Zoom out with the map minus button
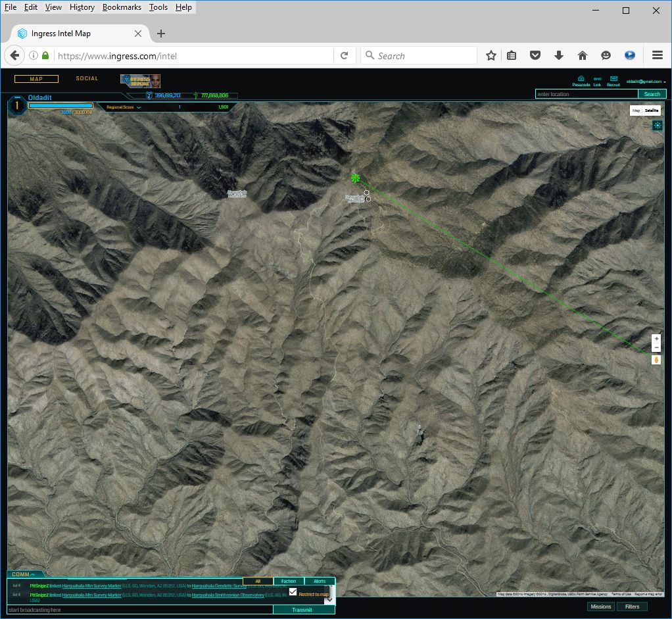This screenshot has width=672, height=619. [656, 347]
